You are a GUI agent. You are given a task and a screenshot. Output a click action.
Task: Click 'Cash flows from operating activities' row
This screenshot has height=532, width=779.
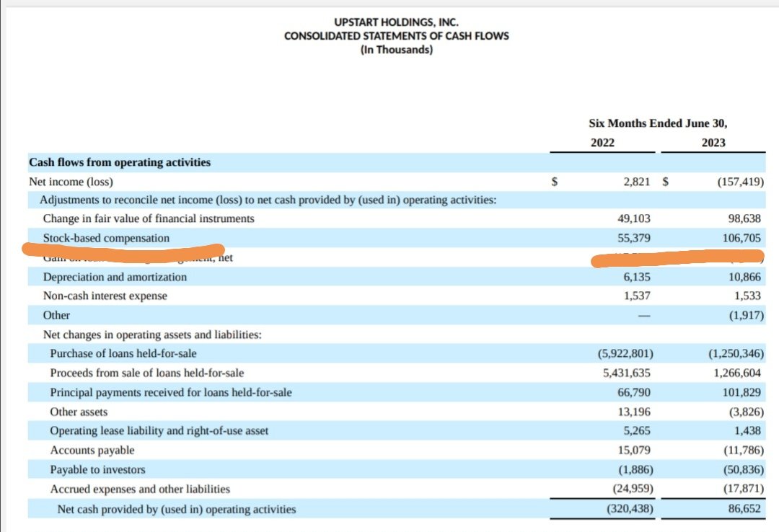(397, 162)
